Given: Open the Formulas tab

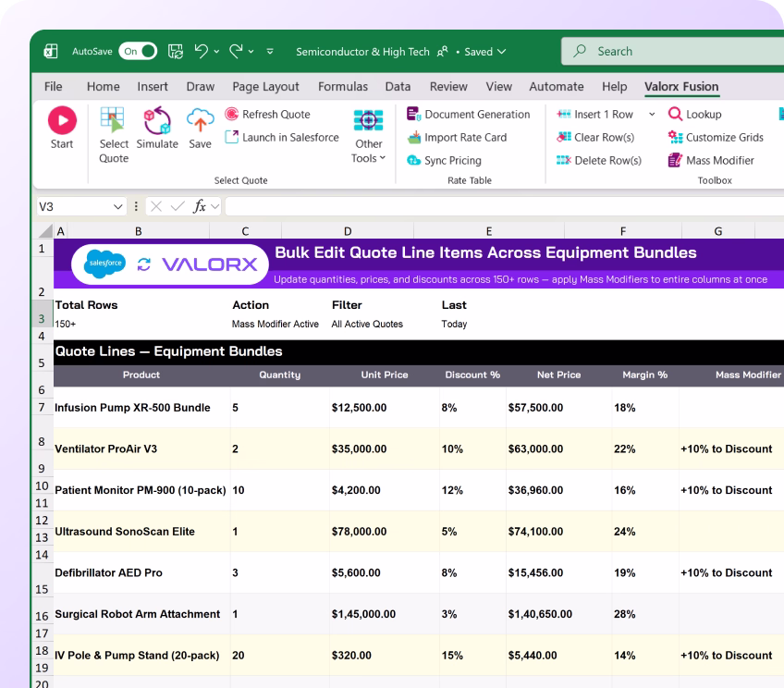Looking at the screenshot, I should [343, 87].
